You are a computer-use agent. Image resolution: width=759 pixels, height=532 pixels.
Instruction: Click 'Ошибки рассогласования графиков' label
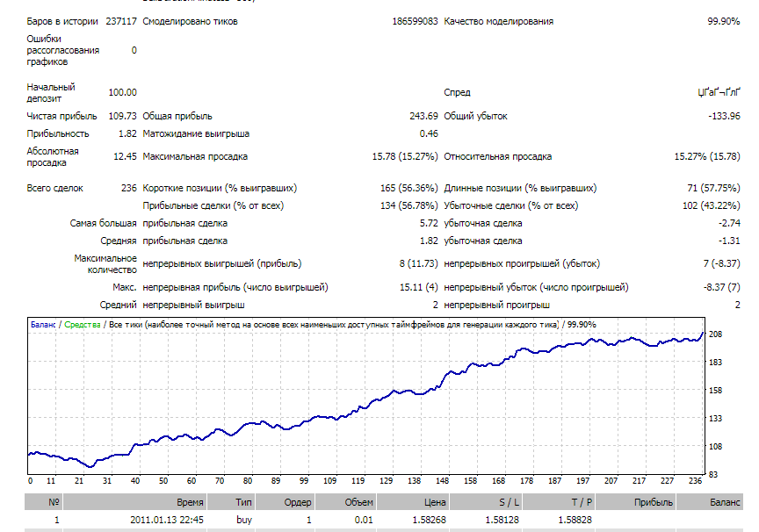pyautogui.click(x=63, y=50)
